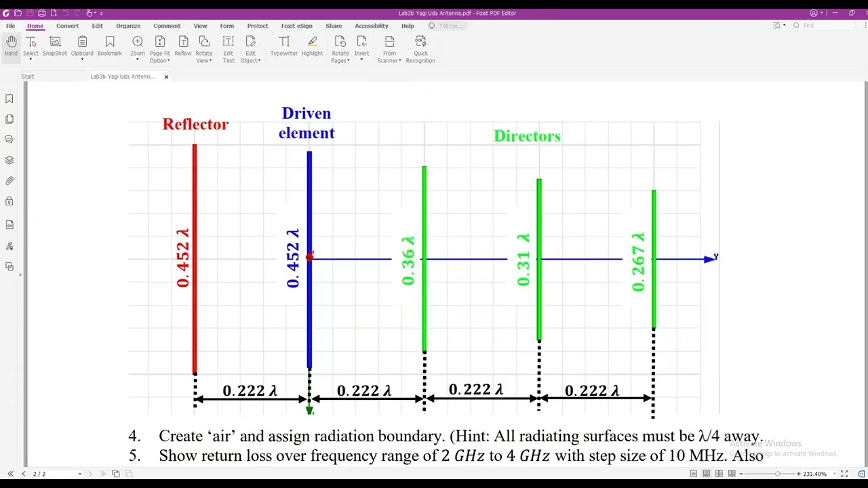
Task: Switch to single page view mode
Action: 694,474
